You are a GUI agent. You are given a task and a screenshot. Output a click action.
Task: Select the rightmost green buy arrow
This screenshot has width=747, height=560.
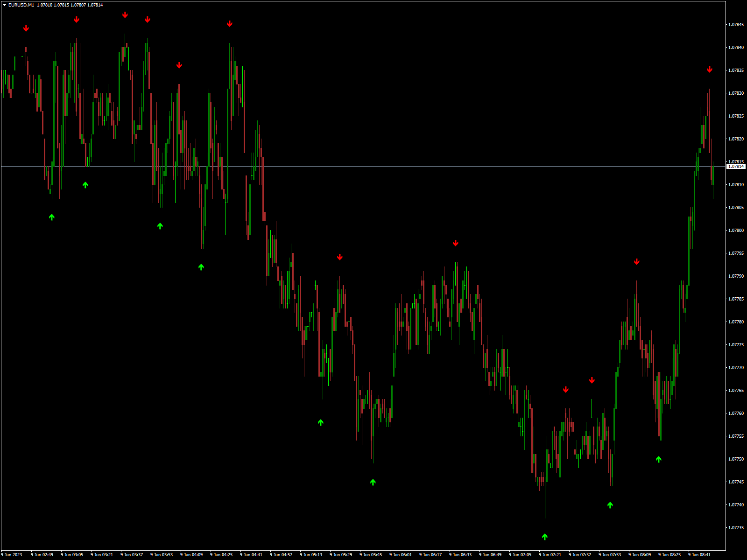pyautogui.click(x=659, y=459)
